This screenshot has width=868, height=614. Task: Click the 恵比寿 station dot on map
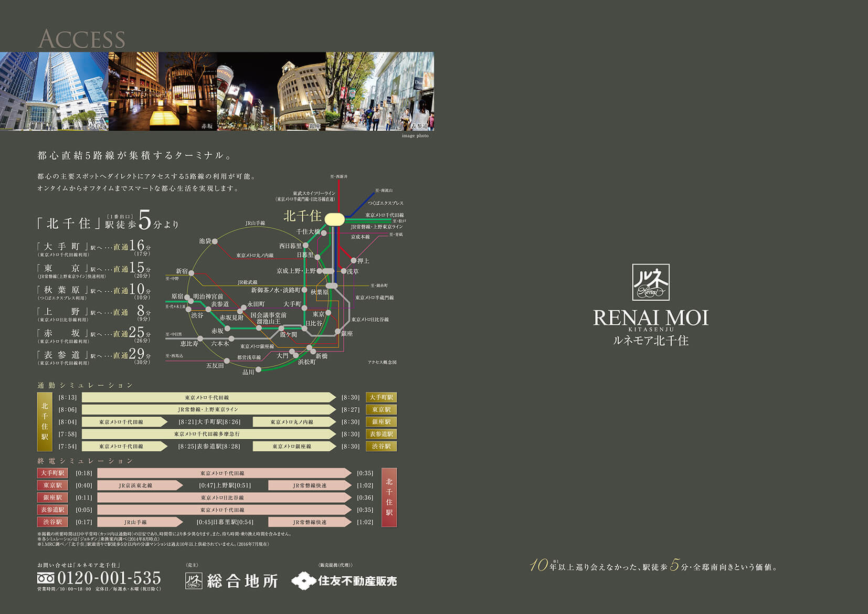(200, 338)
